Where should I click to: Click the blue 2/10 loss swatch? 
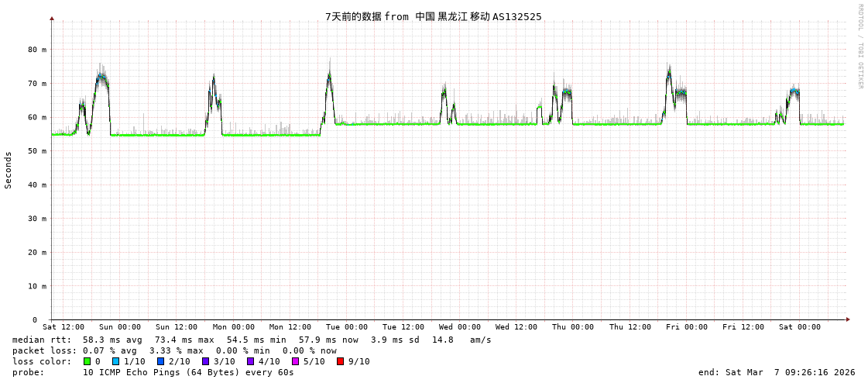[160, 361]
